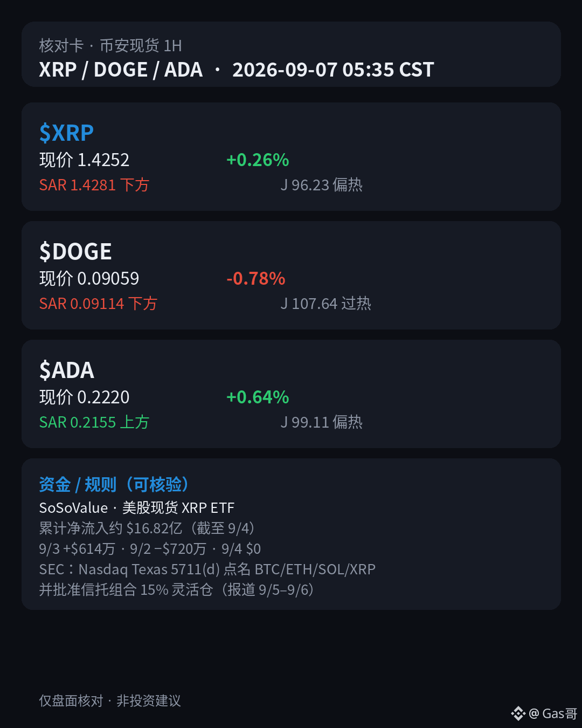Click SAR 1.4281 下方 indicator
Image resolution: width=582 pixels, height=728 pixels.
[94, 185]
